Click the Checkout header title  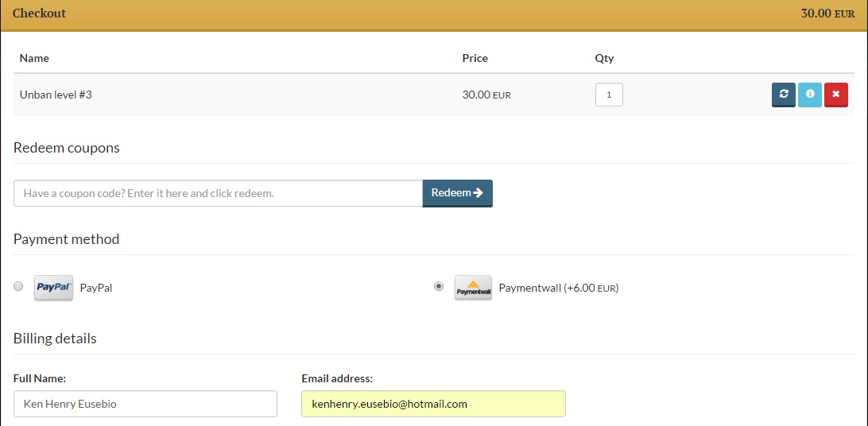(39, 14)
